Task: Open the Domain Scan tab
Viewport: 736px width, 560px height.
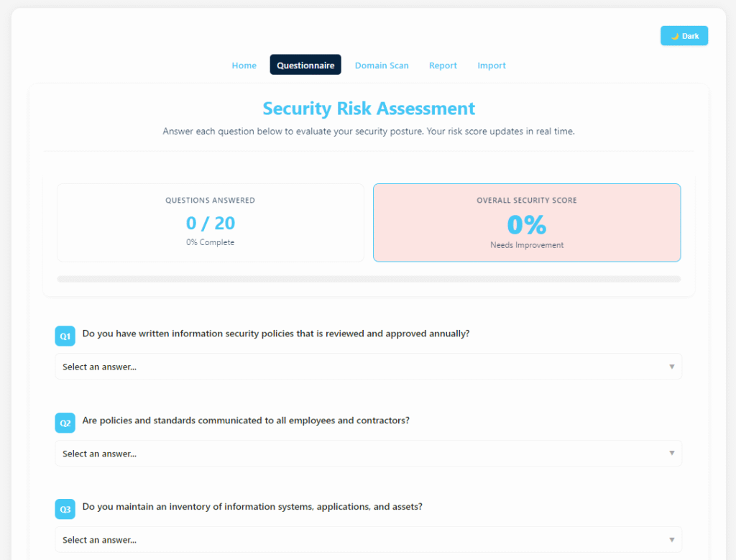Action: [x=382, y=65]
